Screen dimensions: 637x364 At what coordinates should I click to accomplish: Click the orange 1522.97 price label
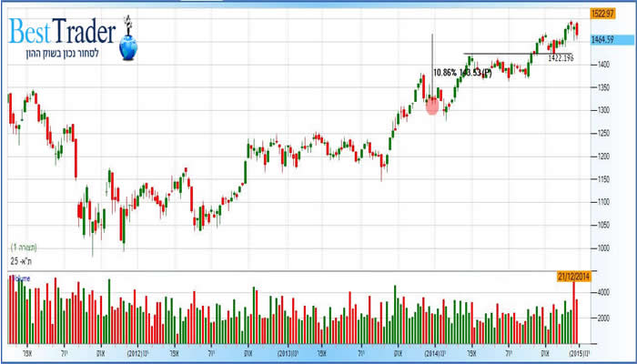(599, 13)
